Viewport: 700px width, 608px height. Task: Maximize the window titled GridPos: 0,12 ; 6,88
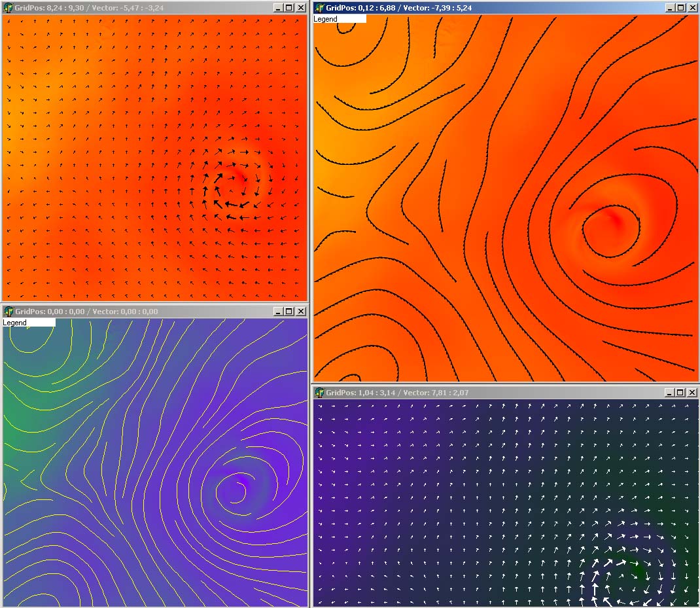coord(681,8)
